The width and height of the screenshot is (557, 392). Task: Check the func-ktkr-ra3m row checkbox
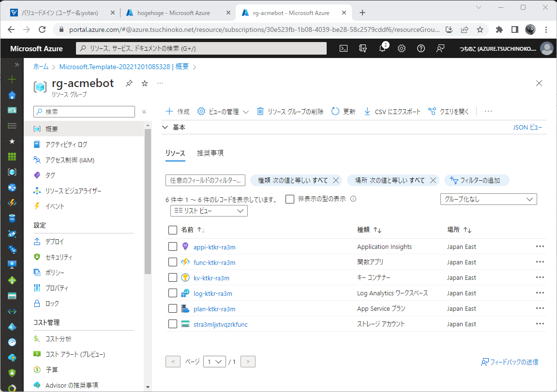click(173, 262)
